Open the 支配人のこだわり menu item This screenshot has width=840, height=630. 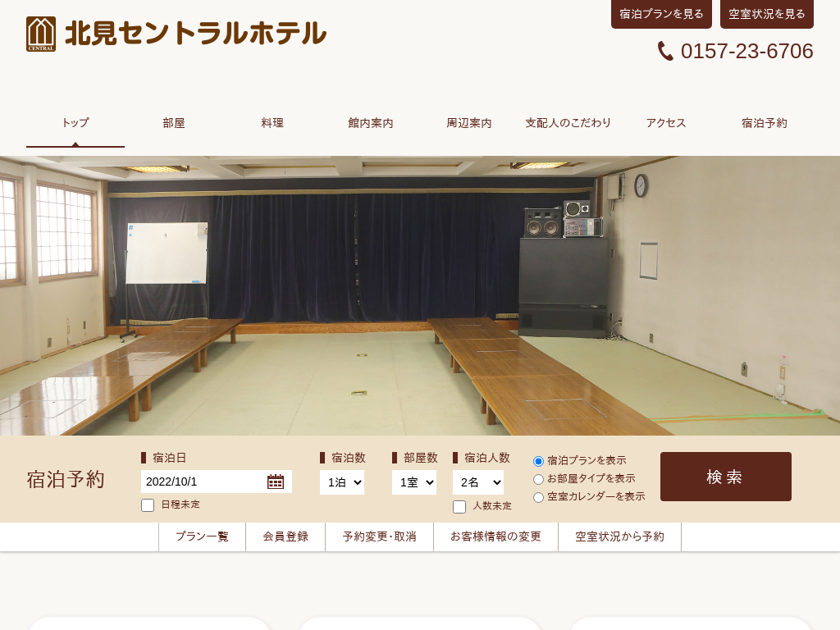[x=568, y=123]
